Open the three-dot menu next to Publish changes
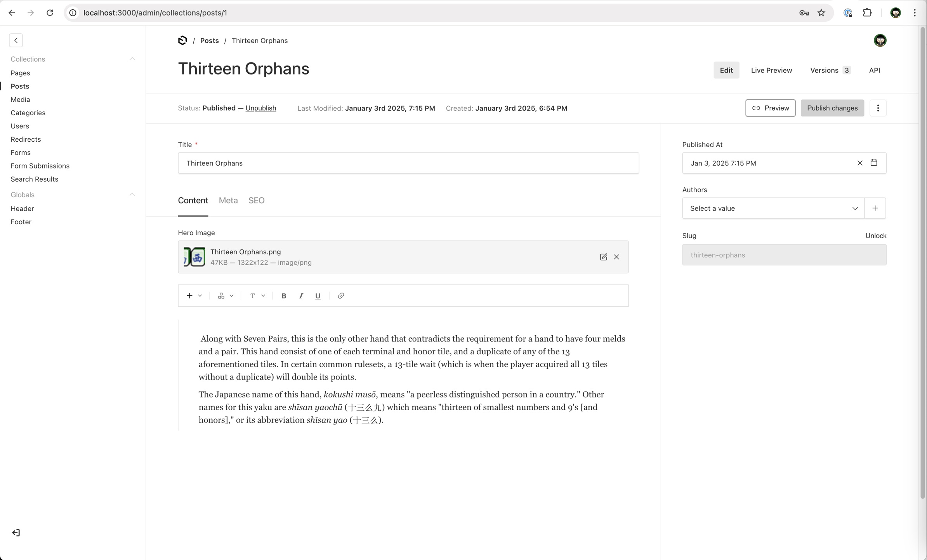This screenshot has height=560, width=927. click(x=878, y=108)
